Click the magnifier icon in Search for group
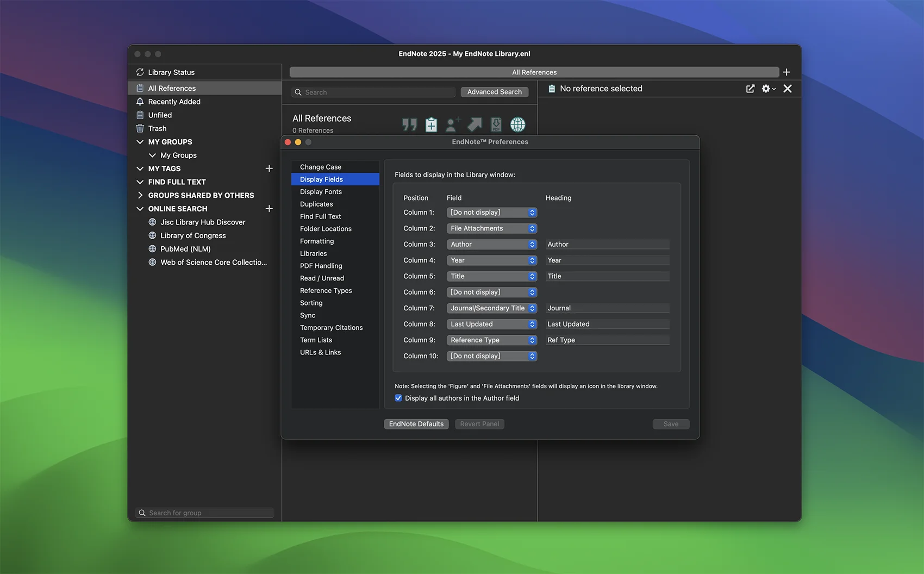This screenshot has width=924, height=574. tap(142, 513)
